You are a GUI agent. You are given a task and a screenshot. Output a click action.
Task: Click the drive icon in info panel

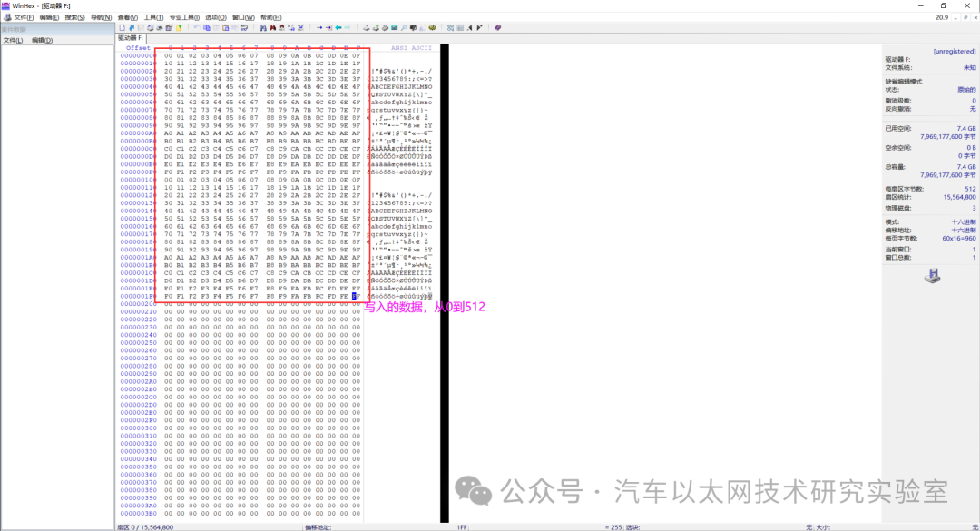click(x=933, y=276)
